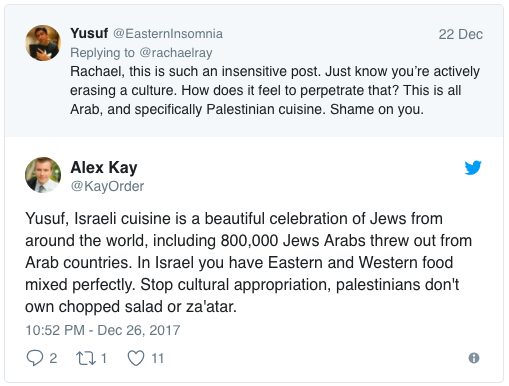The height and width of the screenshot is (386, 509).
Task: Click the retweet arrows icon
Action: [x=86, y=358]
